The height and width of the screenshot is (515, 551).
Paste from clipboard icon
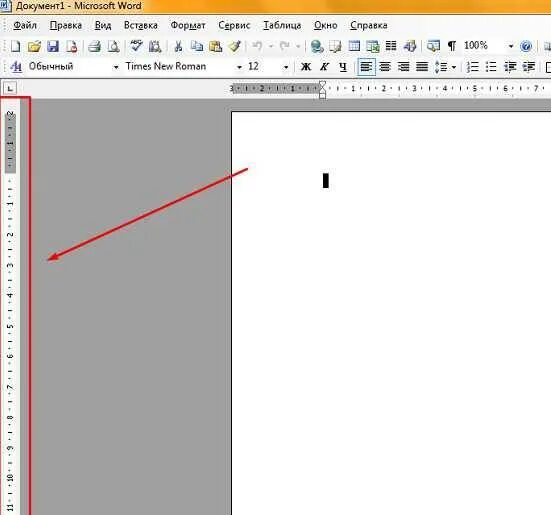pyautogui.click(x=215, y=46)
